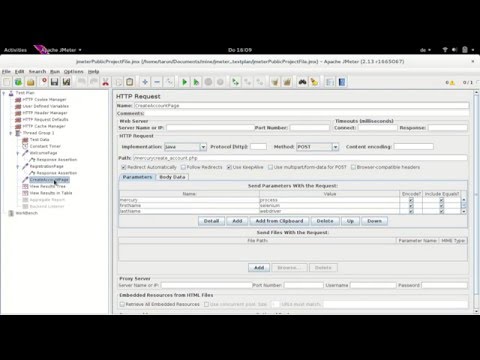Open the Edit menu
This screenshot has width=480, height=360.
19,72
